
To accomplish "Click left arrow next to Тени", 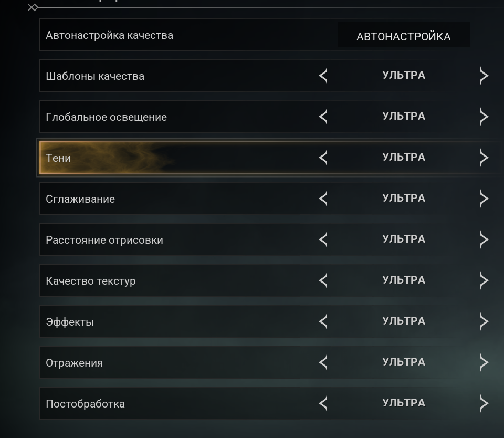I will (323, 158).
